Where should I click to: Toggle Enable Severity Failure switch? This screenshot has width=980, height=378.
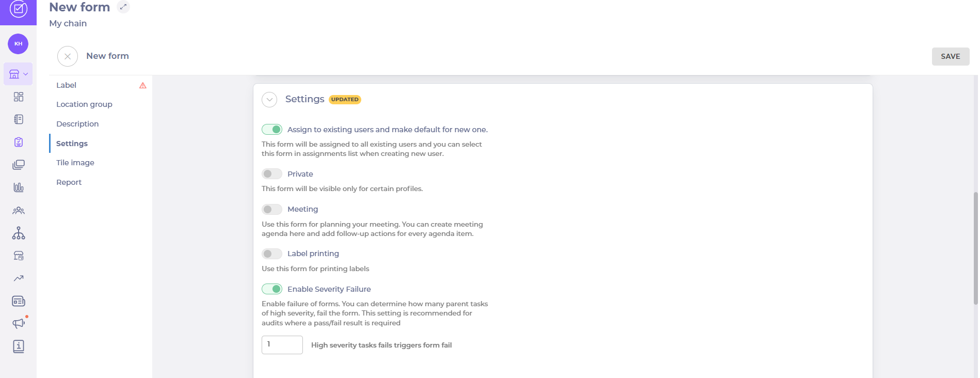272,289
